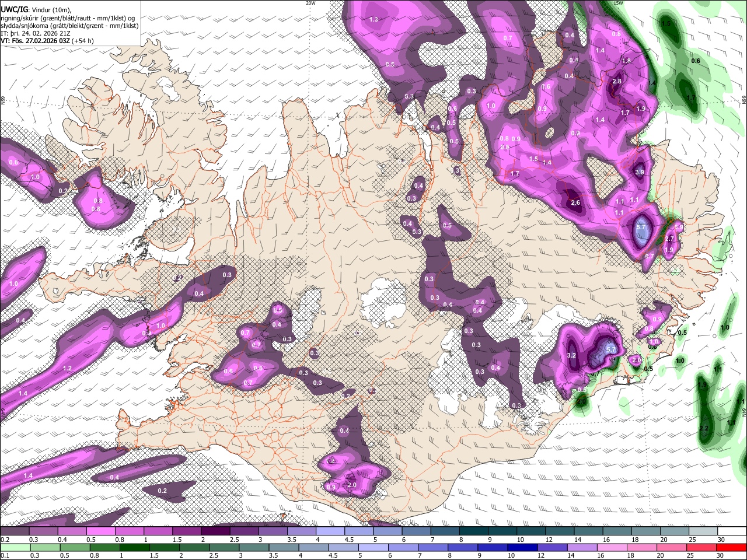Click the '1.2' value in the southwest band

67,368
